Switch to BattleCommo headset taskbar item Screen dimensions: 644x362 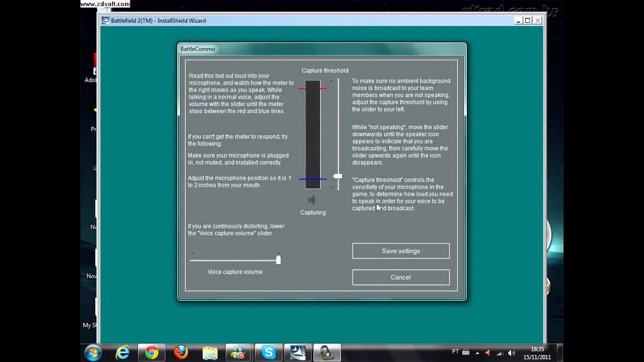point(327,352)
